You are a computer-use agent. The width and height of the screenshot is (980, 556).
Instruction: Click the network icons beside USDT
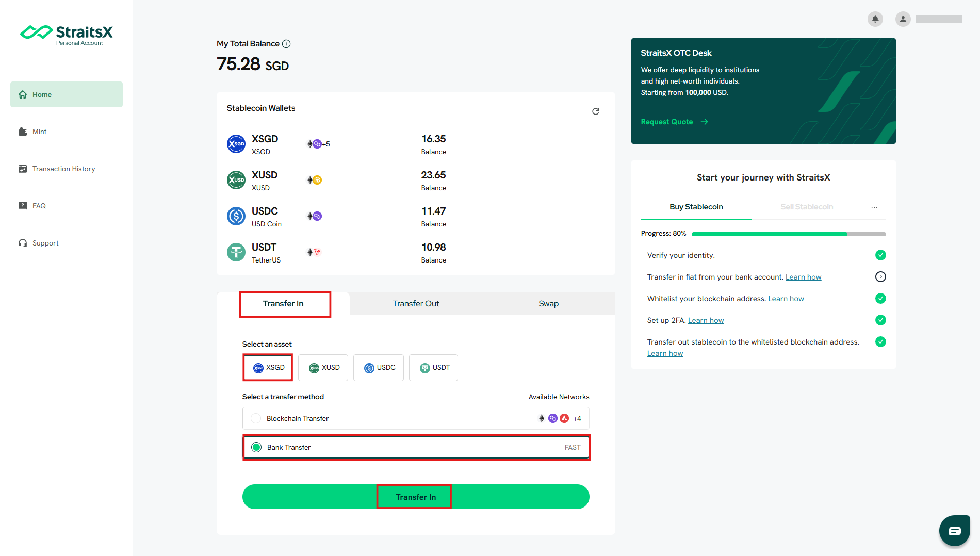click(x=314, y=252)
